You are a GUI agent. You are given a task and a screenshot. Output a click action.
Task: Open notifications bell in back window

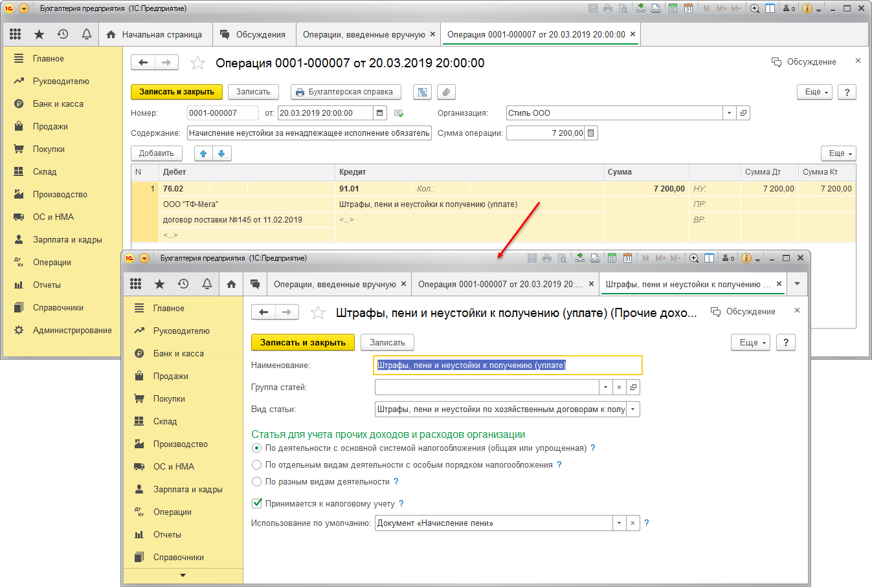point(86,34)
